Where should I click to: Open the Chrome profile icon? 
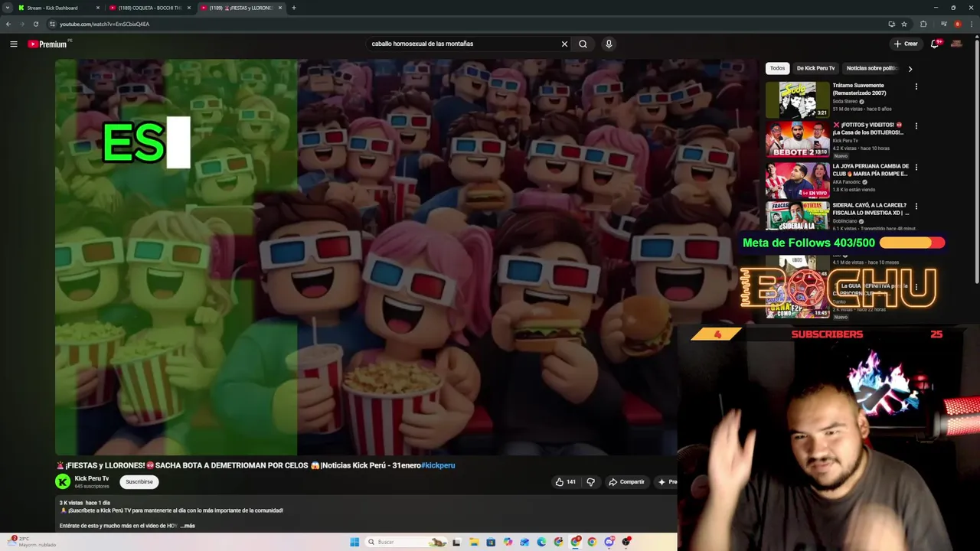(957, 24)
